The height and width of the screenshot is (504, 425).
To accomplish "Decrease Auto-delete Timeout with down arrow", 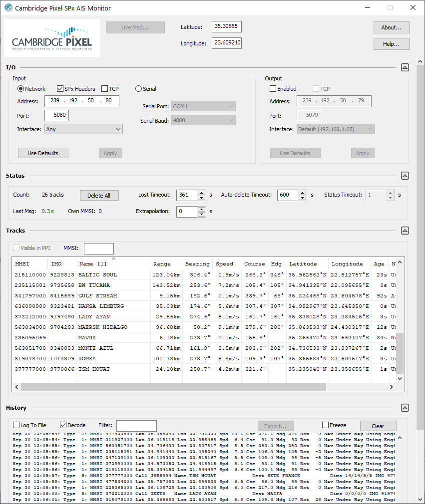I will pyautogui.click(x=302, y=198).
